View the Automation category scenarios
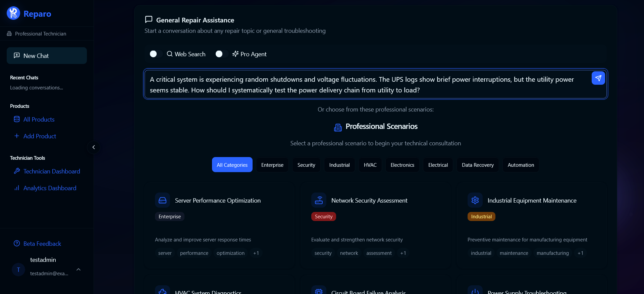This screenshot has height=294, width=644. pyautogui.click(x=521, y=165)
